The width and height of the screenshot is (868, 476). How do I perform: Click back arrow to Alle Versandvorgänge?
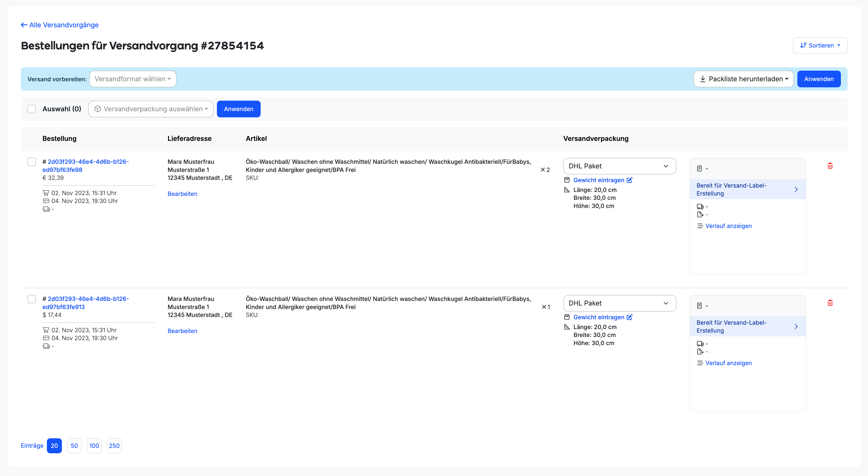click(x=24, y=25)
